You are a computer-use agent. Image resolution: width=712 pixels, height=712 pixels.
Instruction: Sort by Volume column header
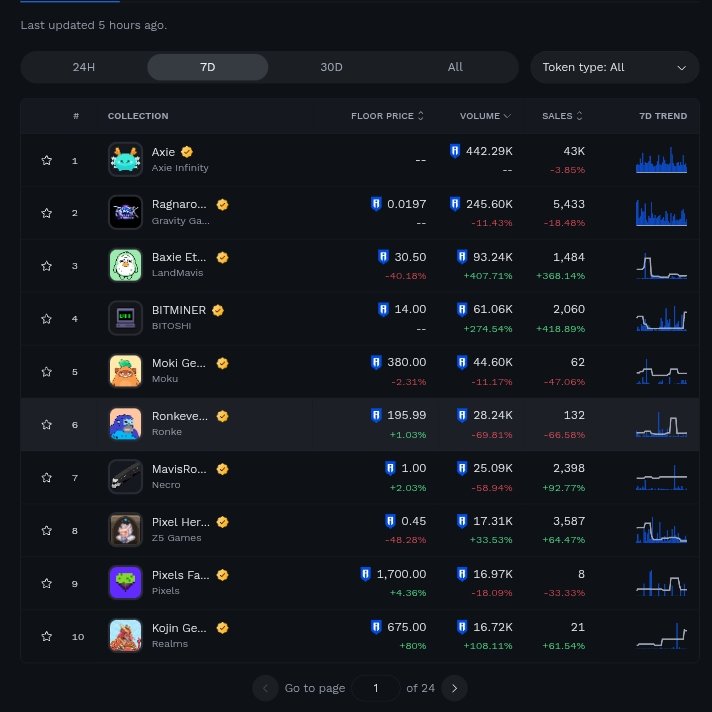click(485, 116)
